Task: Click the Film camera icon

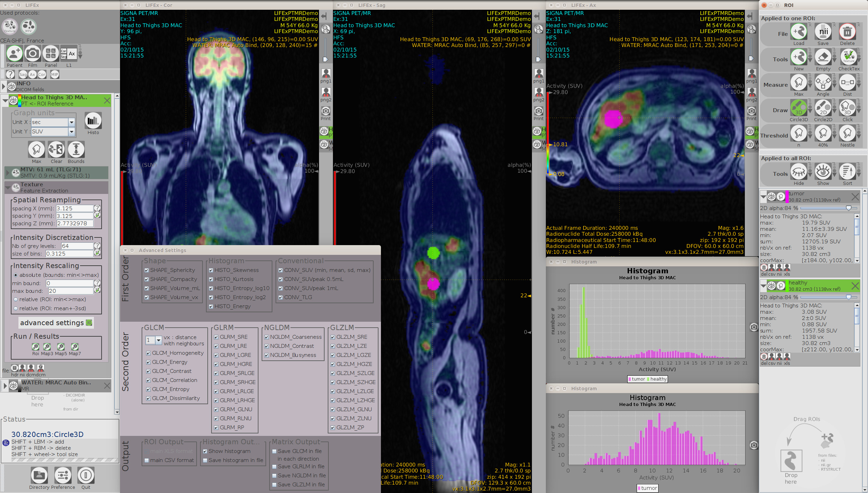Action: click(32, 54)
